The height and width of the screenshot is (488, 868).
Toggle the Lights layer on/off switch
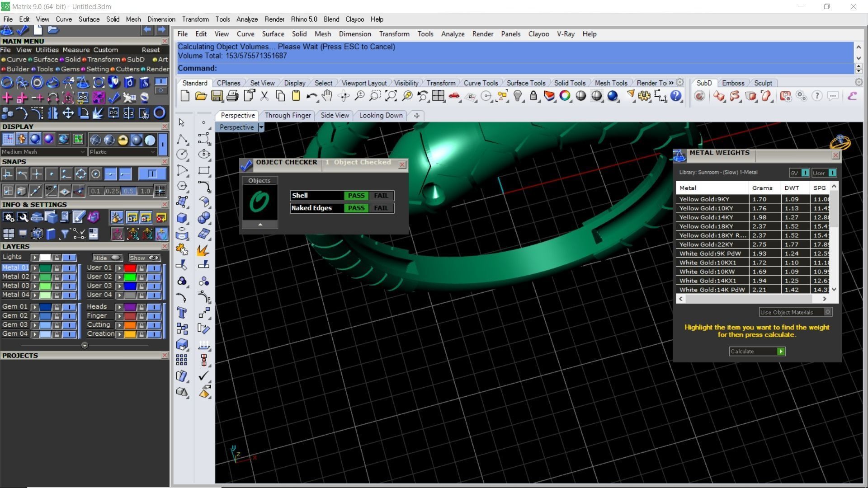pos(69,258)
